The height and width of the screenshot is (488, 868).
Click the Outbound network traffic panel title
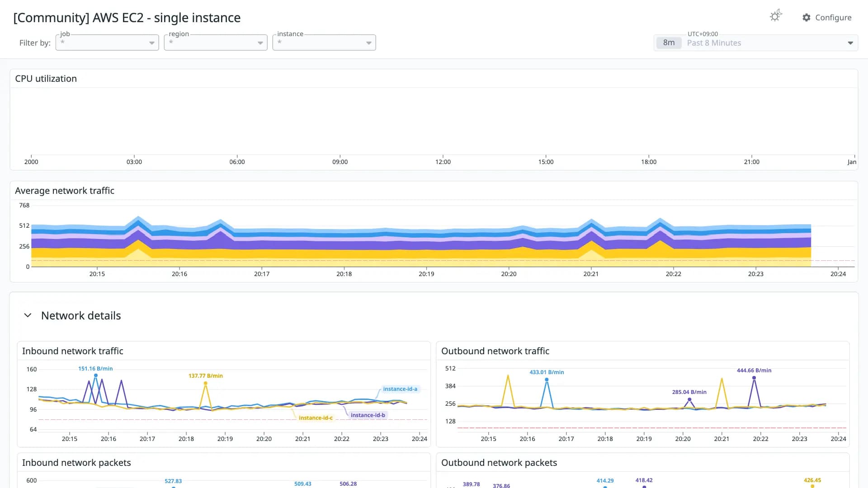click(495, 351)
